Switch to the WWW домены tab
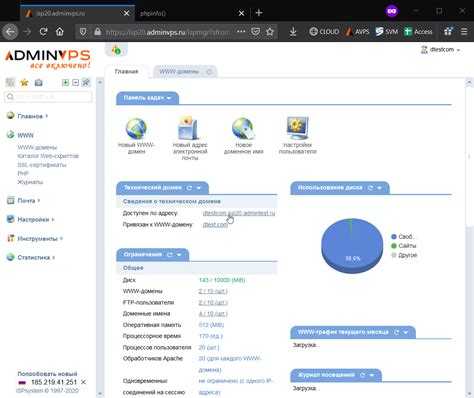This screenshot has width=474, height=398. point(179,72)
